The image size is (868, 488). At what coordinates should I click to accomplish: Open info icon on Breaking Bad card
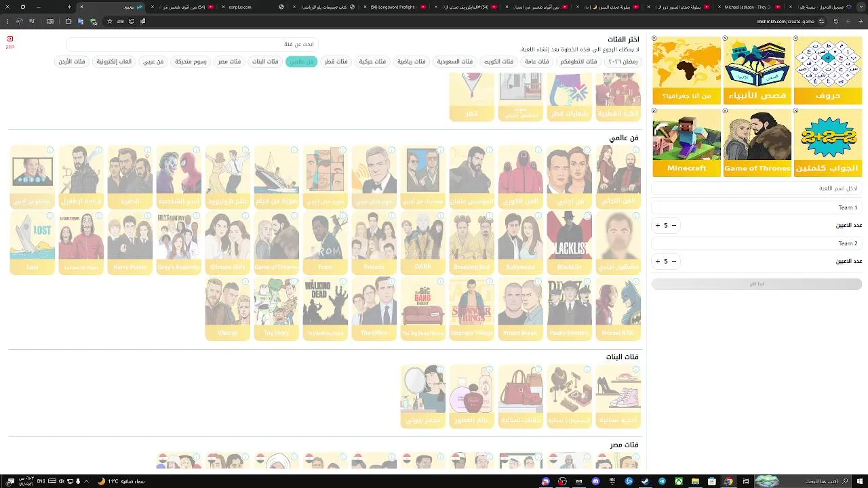click(489, 216)
